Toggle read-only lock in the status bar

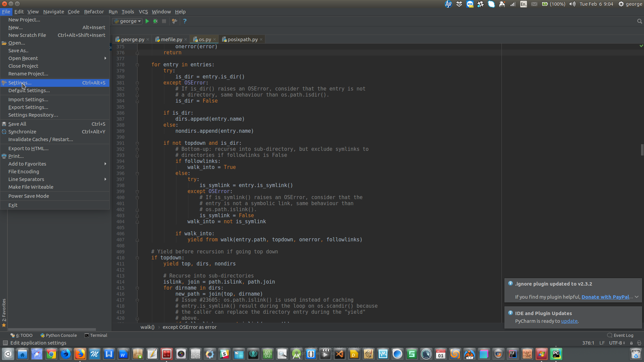632,343
